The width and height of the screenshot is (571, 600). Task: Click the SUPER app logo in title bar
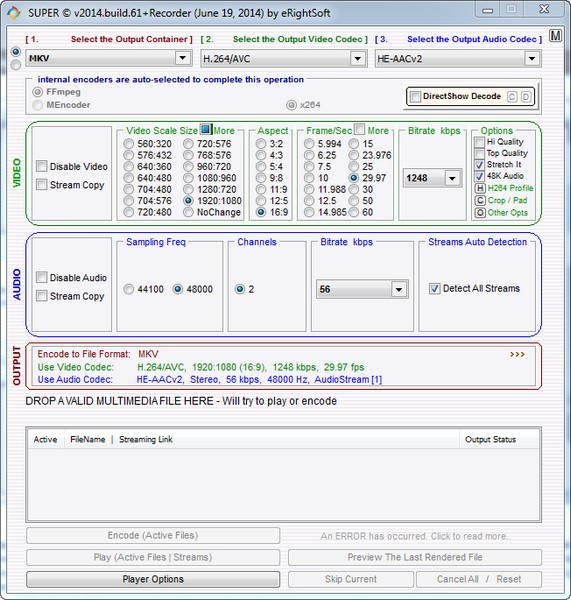point(14,13)
